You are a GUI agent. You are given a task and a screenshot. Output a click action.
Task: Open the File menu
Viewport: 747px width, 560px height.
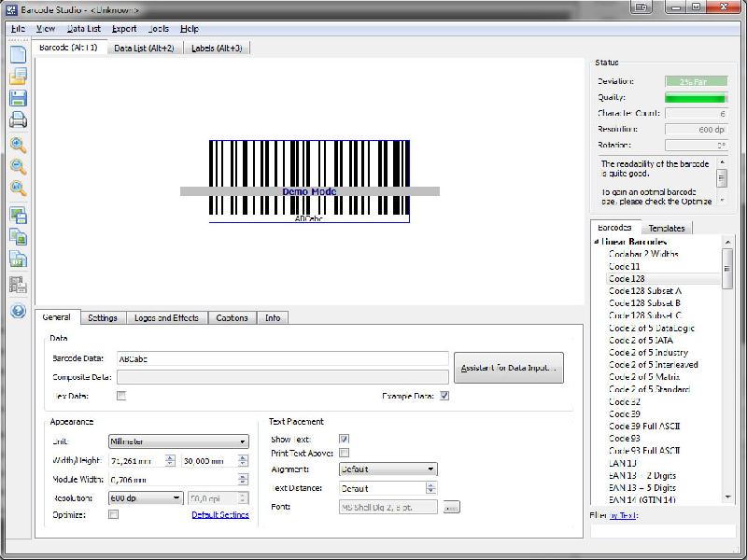point(18,29)
